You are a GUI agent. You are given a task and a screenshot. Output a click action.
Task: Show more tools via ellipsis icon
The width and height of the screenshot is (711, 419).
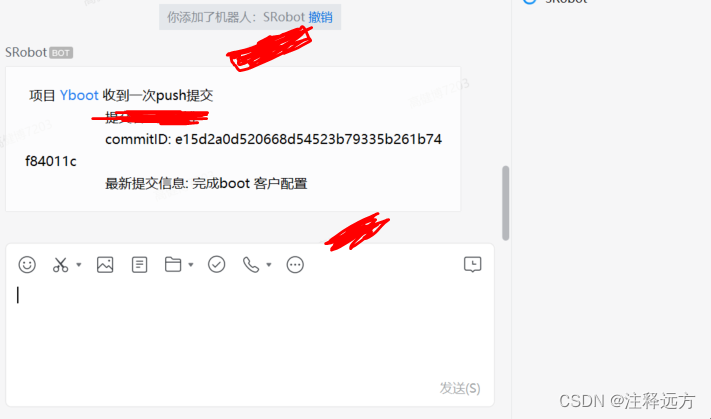click(295, 264)
